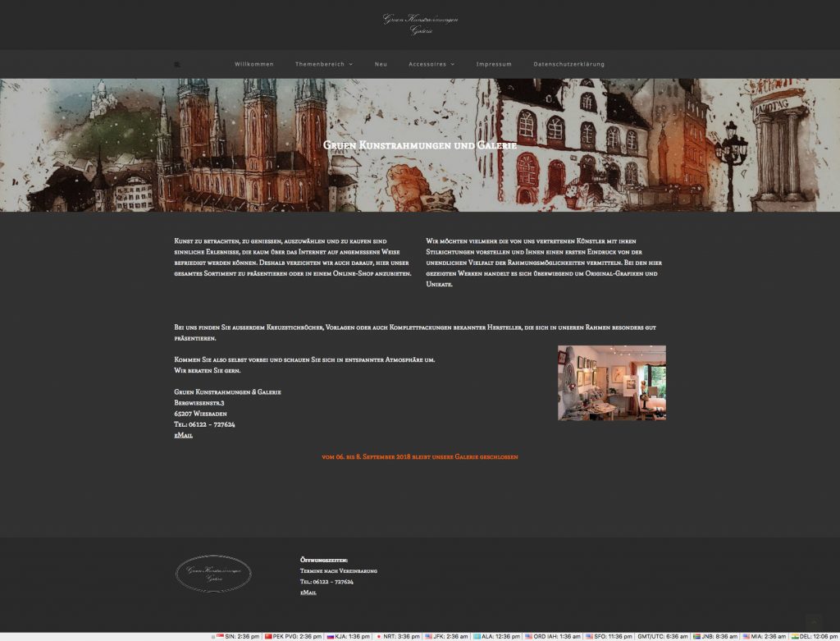Go to the Neu page
Screen dimensions: 840x641
point(381,64)
